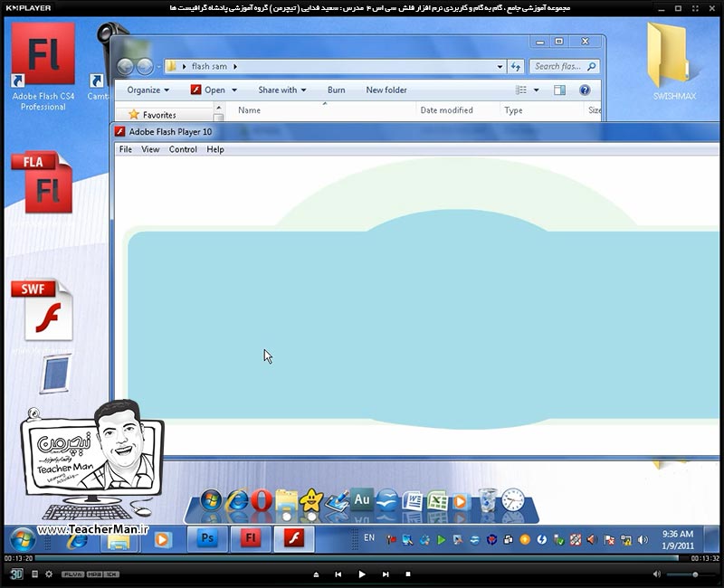The width and height of the screenshot is (724, 588).
Task: Select the SWF file on the desktop
Action: pyautogui.click(x=42, y=310)
